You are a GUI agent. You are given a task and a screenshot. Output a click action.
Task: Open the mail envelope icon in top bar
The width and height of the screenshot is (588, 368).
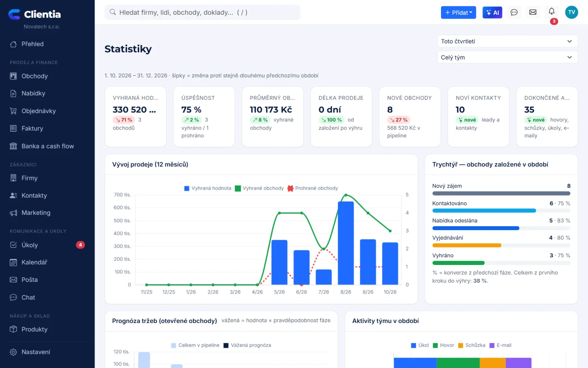pyautogui.click(x=533, y=13)
